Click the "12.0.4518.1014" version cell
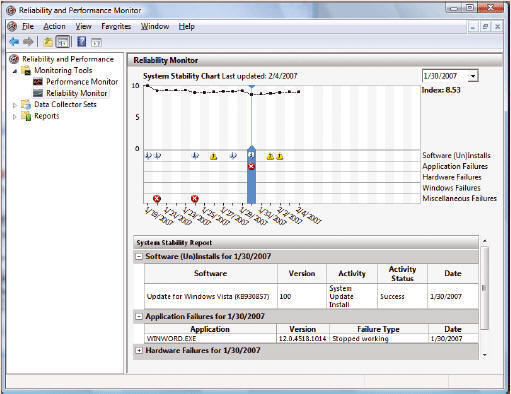 pos(302,339)
